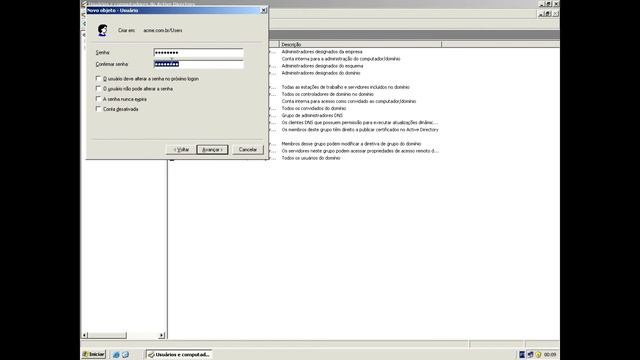Click 'Os clientes DNS que possuem permissão' description
The image size is (640, 360).
coord(360,122)
